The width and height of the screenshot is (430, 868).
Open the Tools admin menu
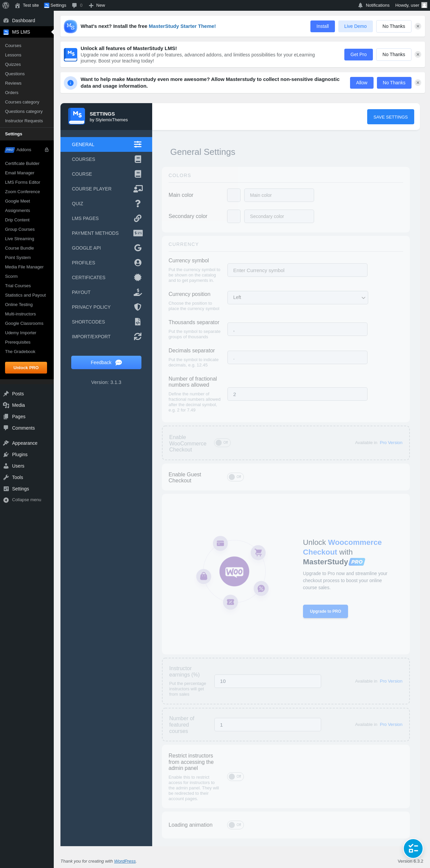tap(27, 478)
